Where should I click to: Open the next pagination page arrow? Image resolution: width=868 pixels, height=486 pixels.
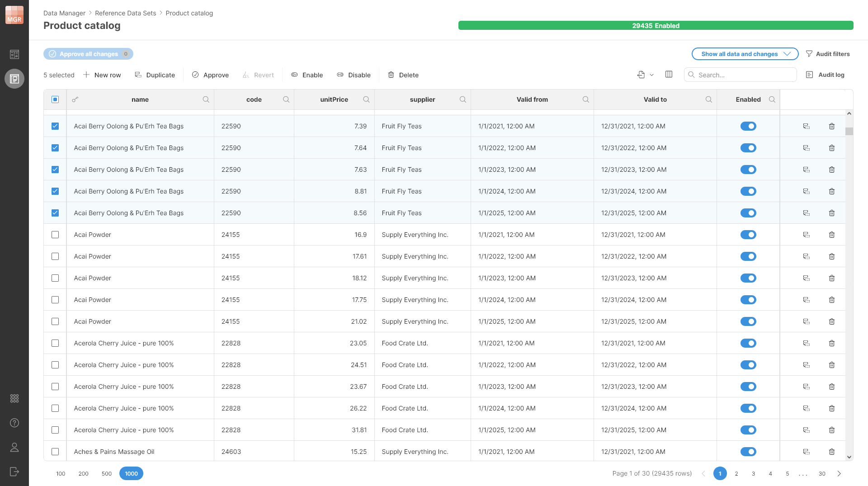(x=840, y=473)
